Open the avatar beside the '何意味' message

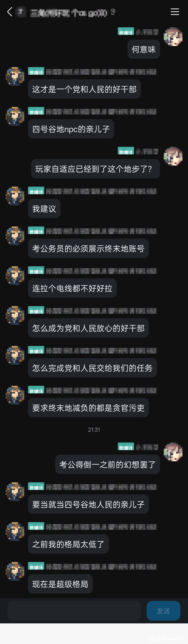173,36
